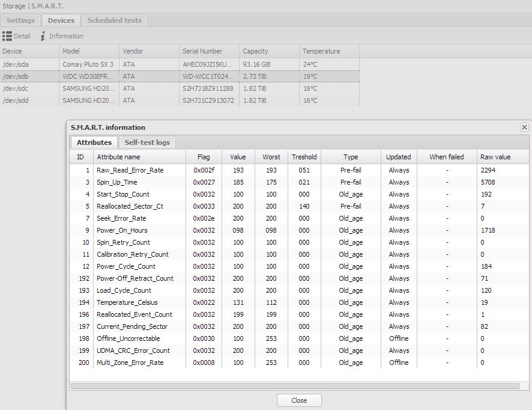Sort by Raw value column header

point(503,157)
